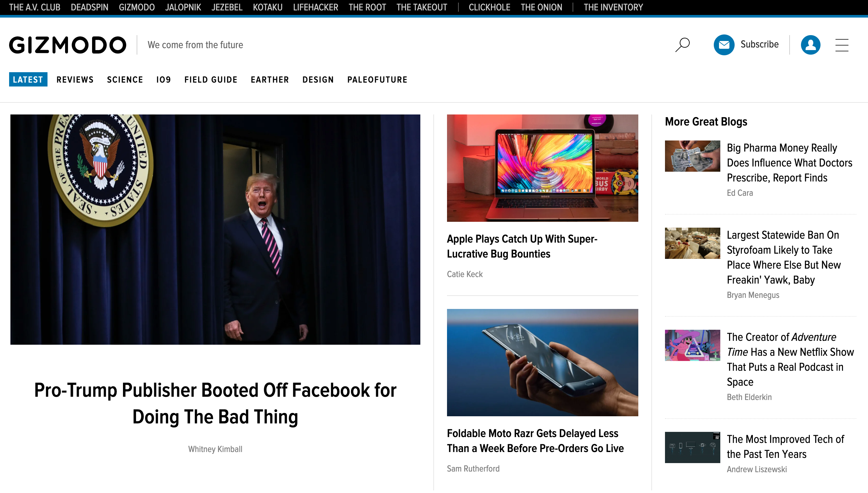
Task: Open the Reviews section
Action: (75, 80)
